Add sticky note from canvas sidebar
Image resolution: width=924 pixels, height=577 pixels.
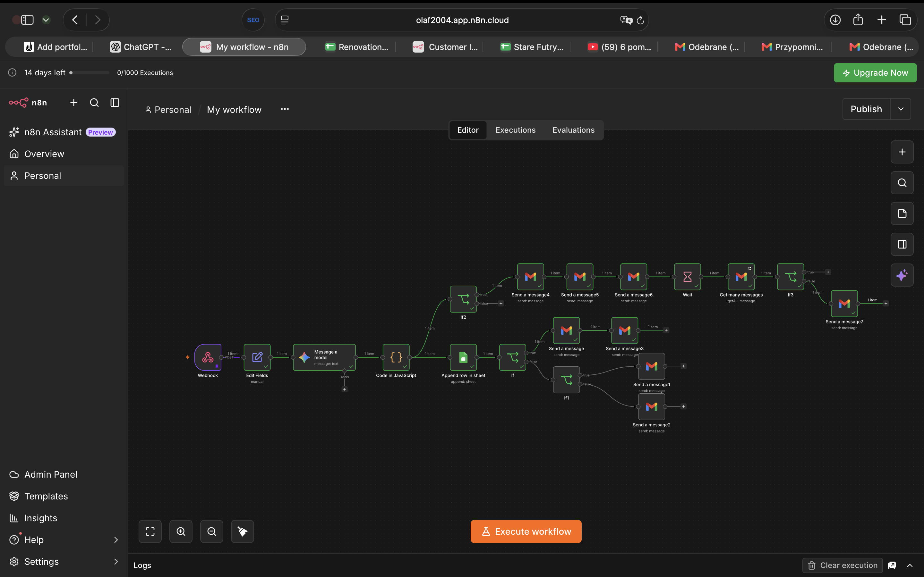tap(902, 213)
